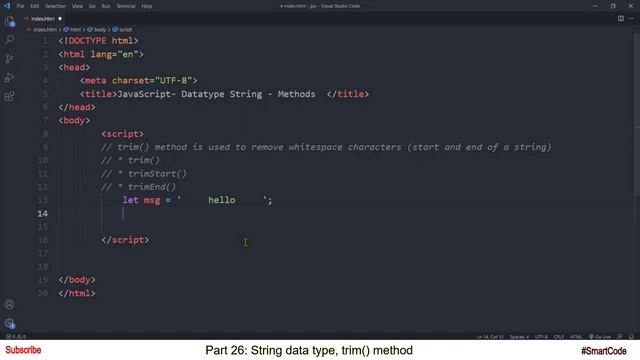This screenshot has width=640, height=360.
Task: Click the trimStart() comment line
Action: (x=144, y=174)
